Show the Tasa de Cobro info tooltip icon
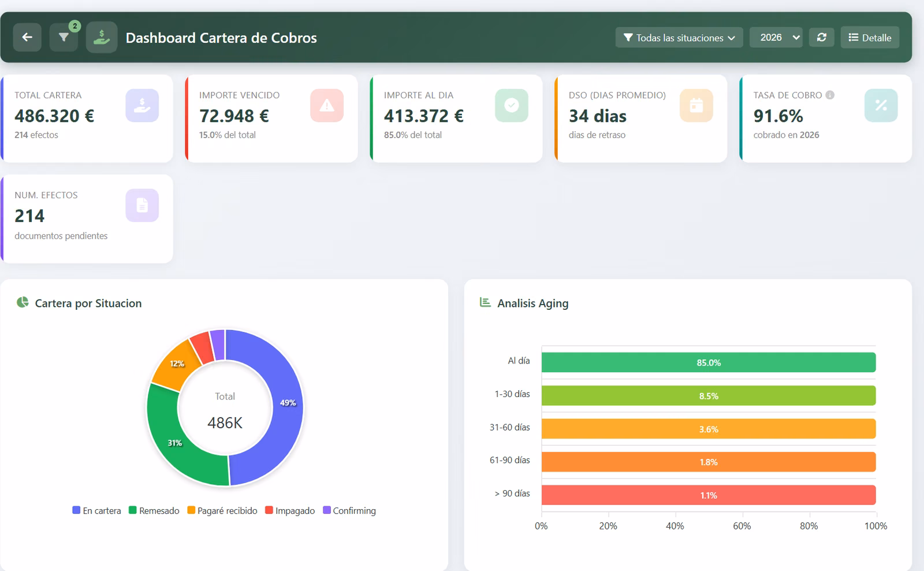924x571 pixels. click(830, 95)
